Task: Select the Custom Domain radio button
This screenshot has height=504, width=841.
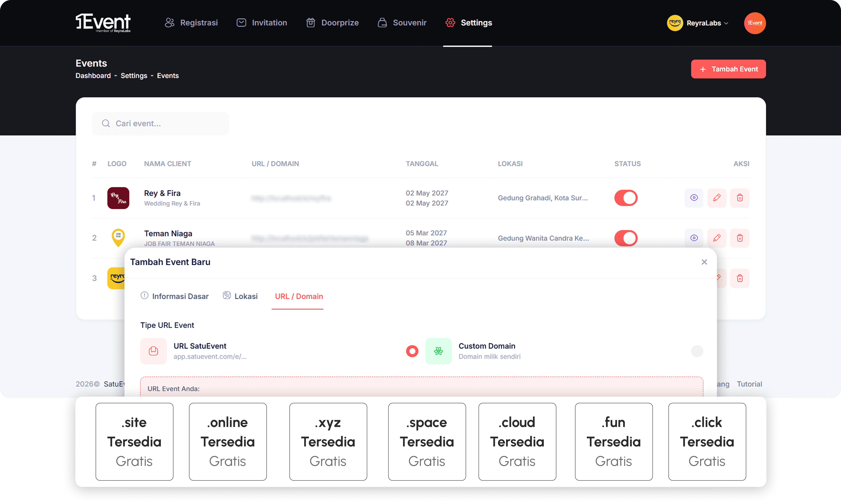Action: 697,351
